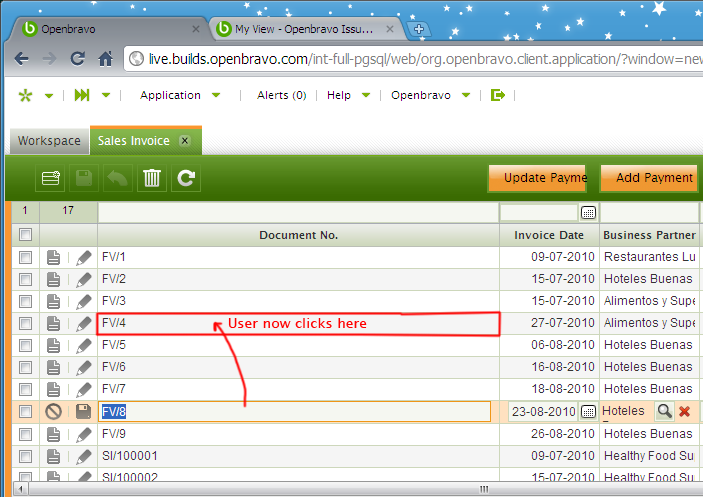Expand dropdown arrow next to green asterisk
703x497 pixels.
[x=49, y=95]
